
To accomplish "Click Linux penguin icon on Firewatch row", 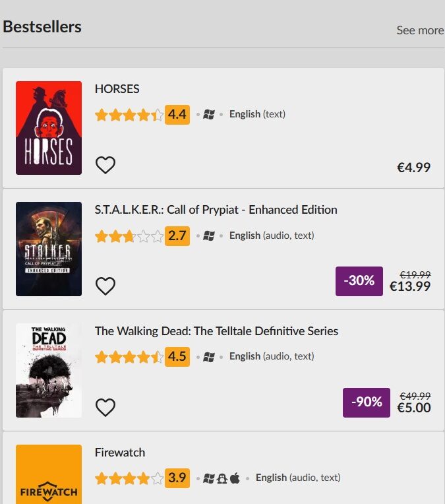I will point(222,478).
